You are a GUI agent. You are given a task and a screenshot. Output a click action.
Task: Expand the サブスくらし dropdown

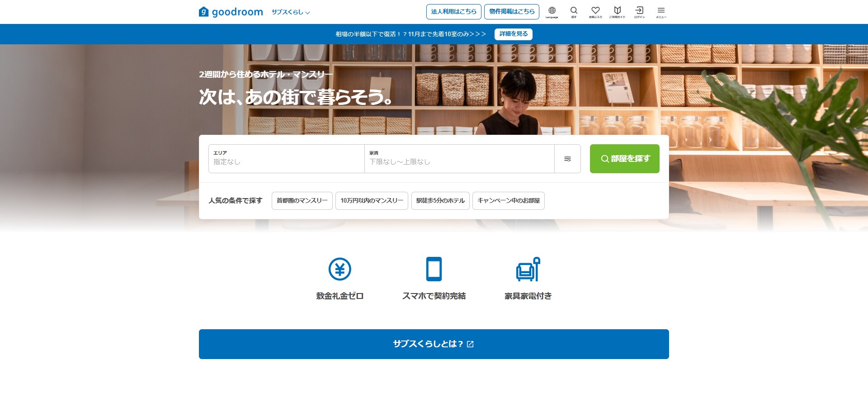(291, 12)
